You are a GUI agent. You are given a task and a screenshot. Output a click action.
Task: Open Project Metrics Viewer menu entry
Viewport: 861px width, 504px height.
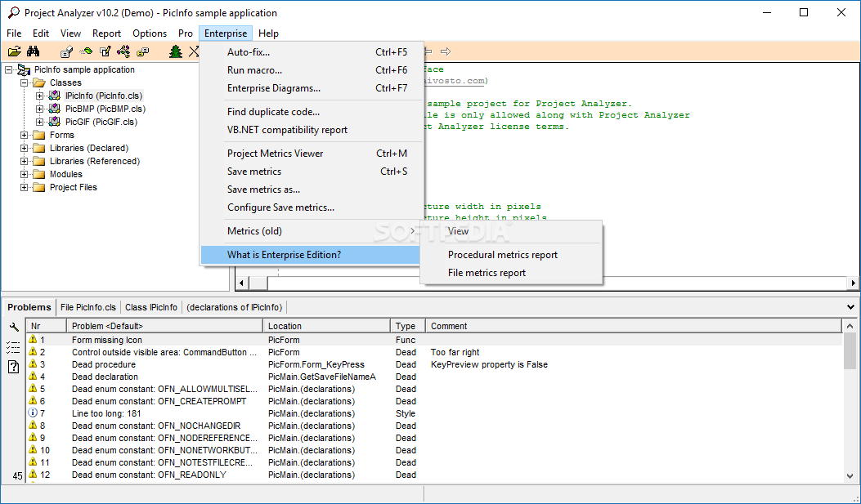click(312, 154)
